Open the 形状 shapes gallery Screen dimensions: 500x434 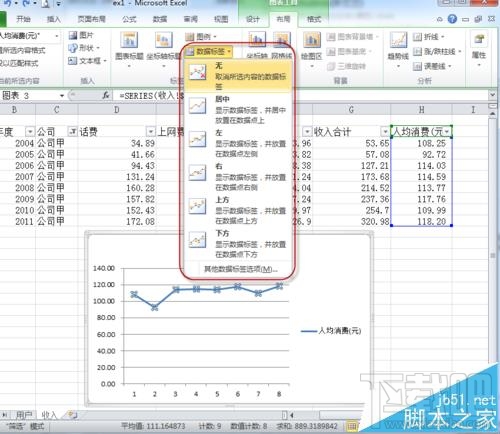coord(84,48)
